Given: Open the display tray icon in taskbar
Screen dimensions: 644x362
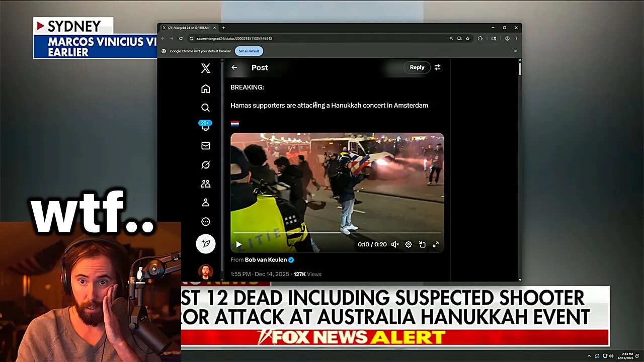Looking at the screenshot, I should pyautogui.click(x=604, y=356).
